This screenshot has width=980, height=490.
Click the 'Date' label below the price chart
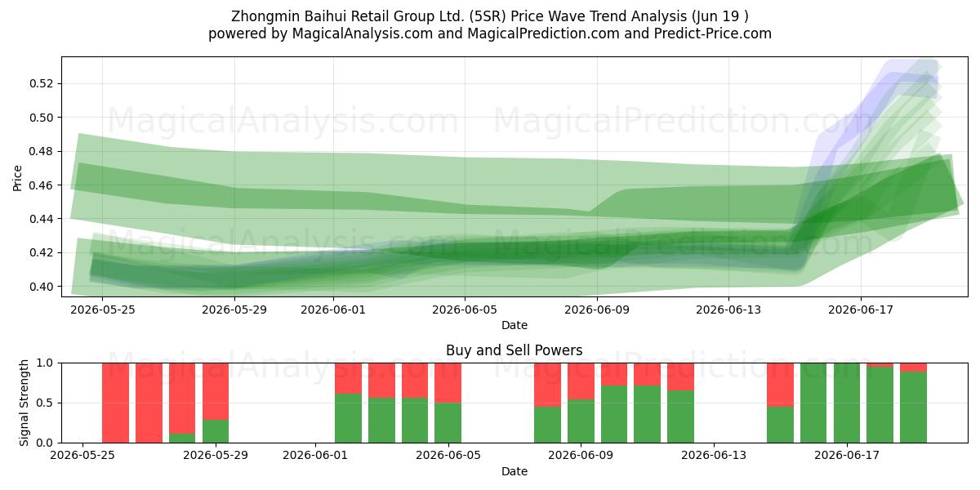514,325
